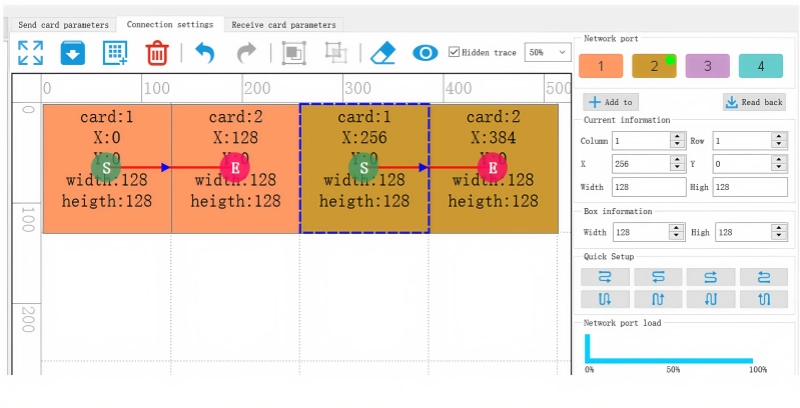Click the X value spinner arrows
This screenshot has height=408, width=800.
tap(678, 164)
